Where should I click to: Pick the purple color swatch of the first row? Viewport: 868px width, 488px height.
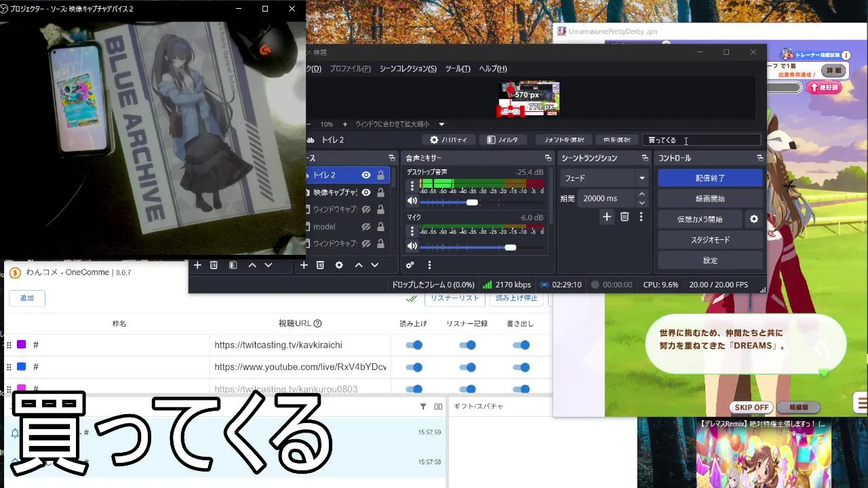(21, 345)
